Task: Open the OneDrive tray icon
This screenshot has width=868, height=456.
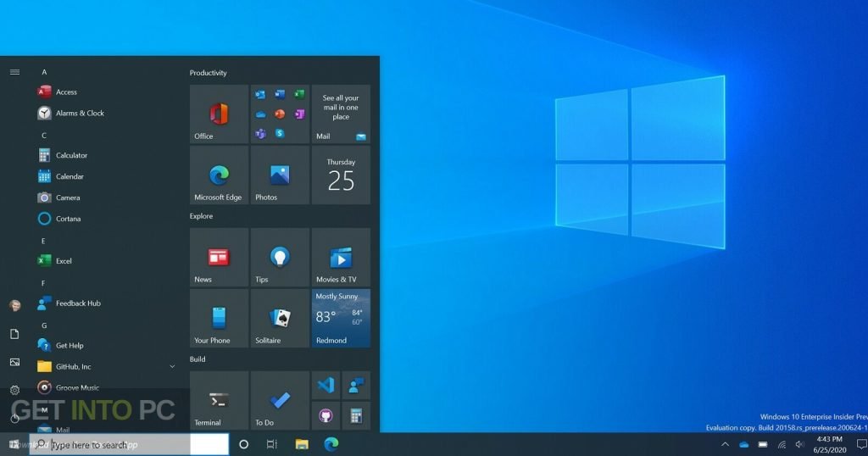Action: (x=744, y=444)
